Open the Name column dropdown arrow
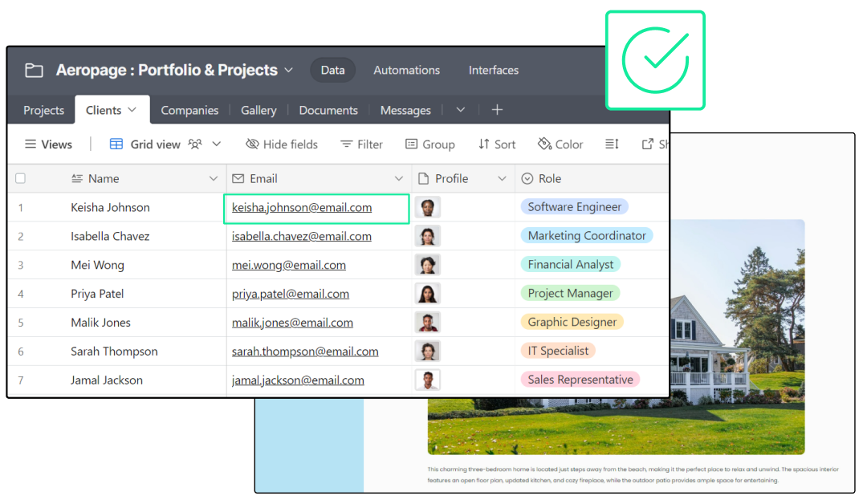The width and height of the screenshot is (863, 504). pyautogui.click(x=213, y=179)
